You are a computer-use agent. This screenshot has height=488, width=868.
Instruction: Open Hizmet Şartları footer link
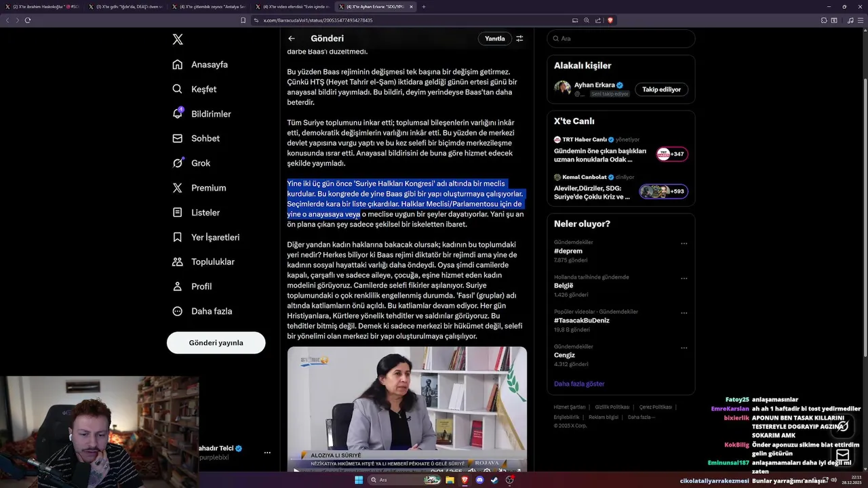coord(570,407)
